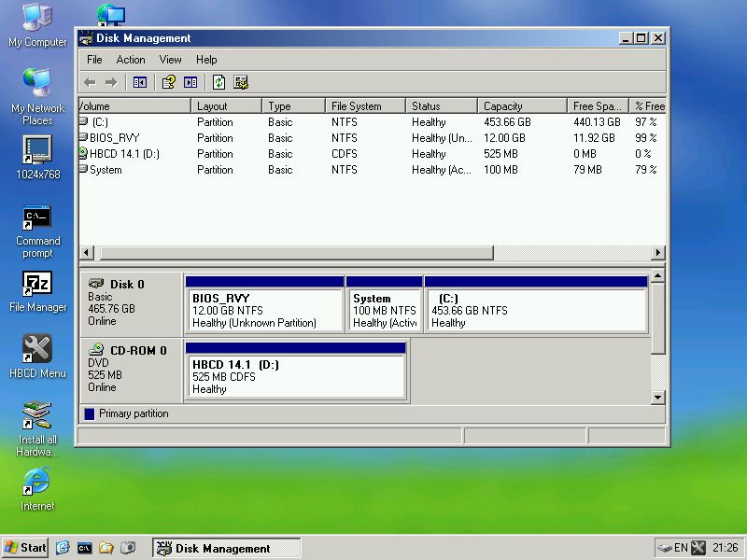747x560 pixels.
Task: Click the 11.92 GB free space cell
Action: click(x=594, y=137)
